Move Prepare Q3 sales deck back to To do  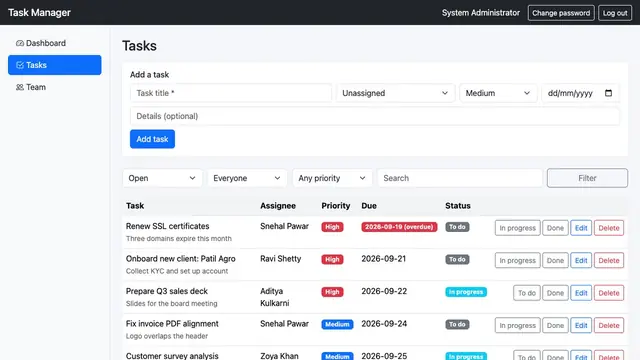pyautogui.click(x=527, y=293)
